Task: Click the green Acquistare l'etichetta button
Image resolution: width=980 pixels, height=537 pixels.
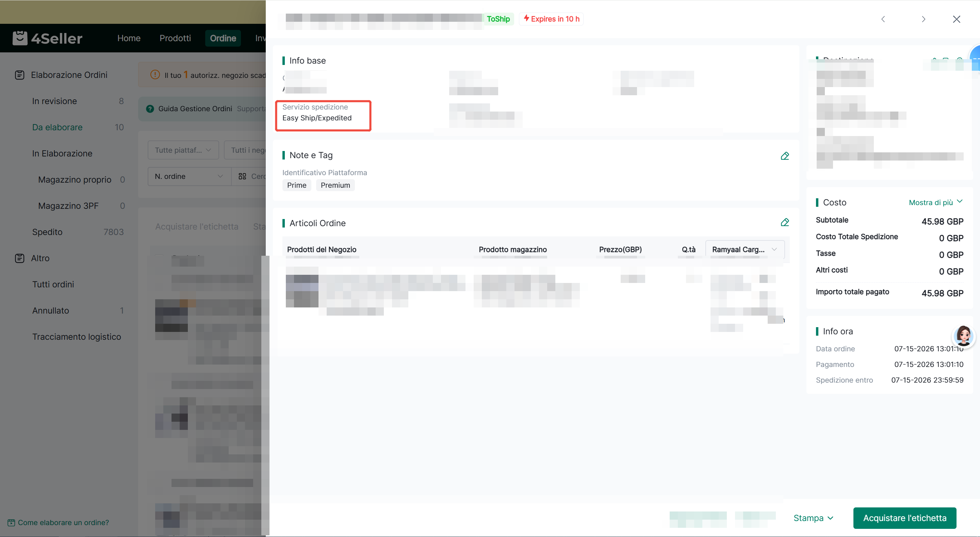Action: [905, 518]
